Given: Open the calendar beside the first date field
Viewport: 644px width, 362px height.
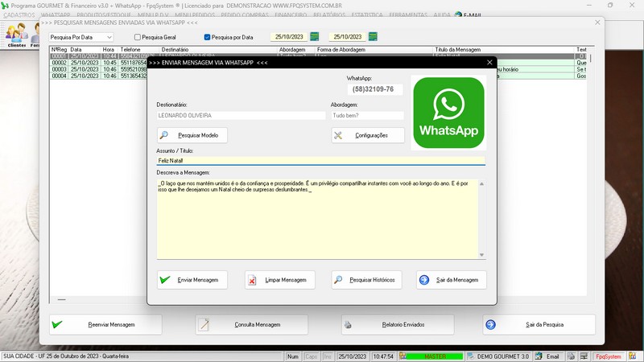Looking at the screenshot, I should pos(314,36).
